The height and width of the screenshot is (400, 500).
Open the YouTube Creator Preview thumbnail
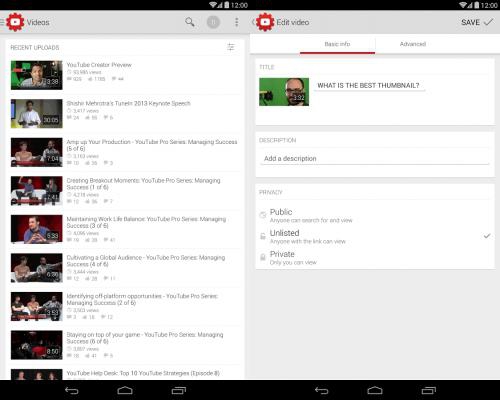(37, 75)
